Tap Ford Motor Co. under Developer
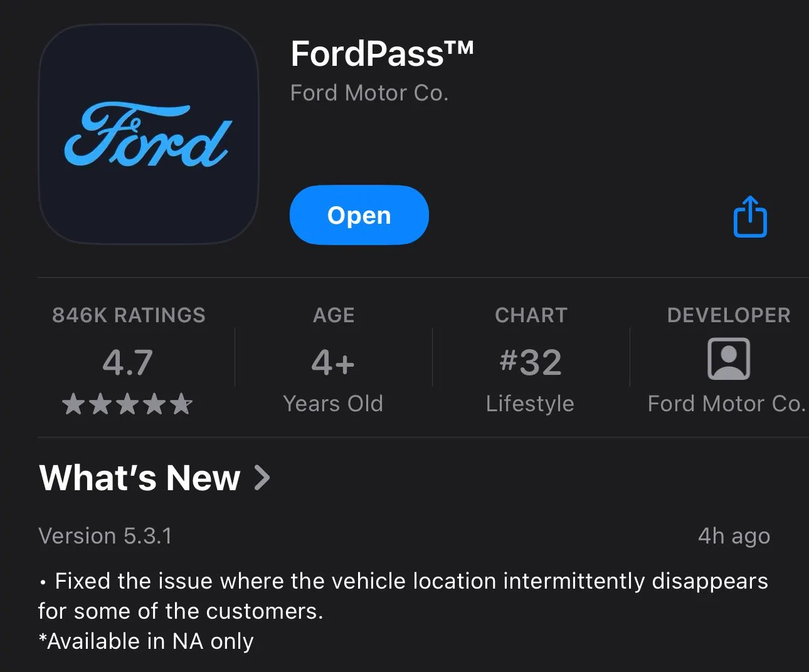This screenshot has width=809, height=672. 726,404
